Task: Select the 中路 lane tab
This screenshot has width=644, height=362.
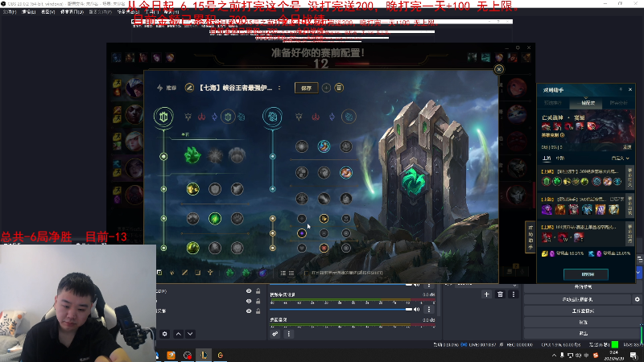Action: [559, 158]
